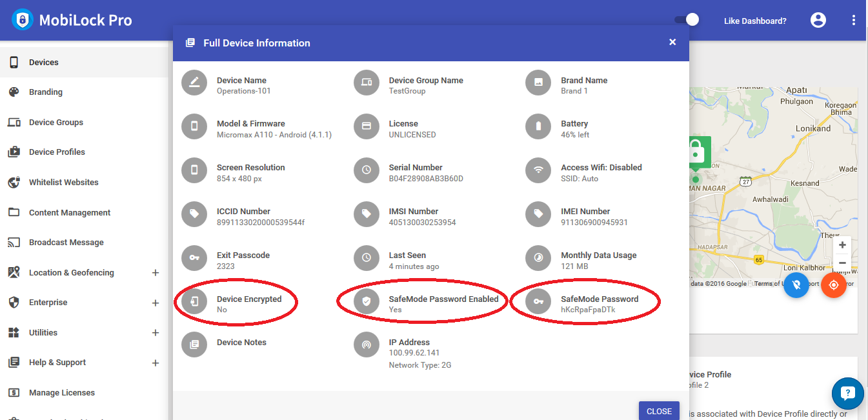The height and width of the screenshot is (420, 868).
Task: Zoom in on the map
Action: (842, 245)
